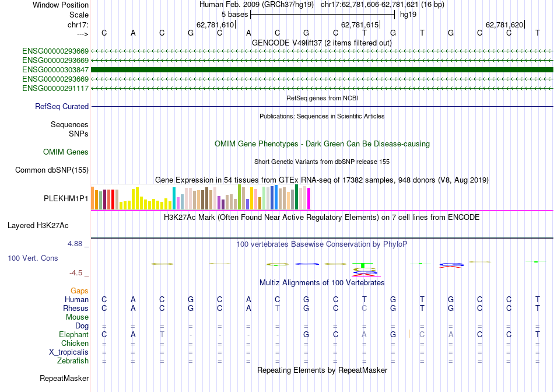Select the Elephant species row label
554x392 pixels.
[74, 334]
